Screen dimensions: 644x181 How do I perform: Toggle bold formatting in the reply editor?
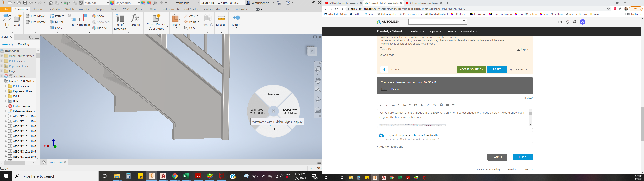coord(381,105)
